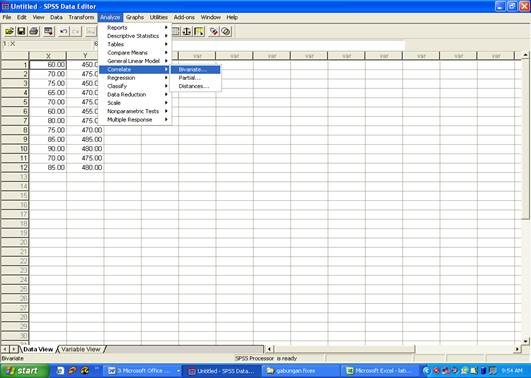531x378 pixels.
Task: Click the vertical scrollbar down arrow
Action: pos(525,341)
